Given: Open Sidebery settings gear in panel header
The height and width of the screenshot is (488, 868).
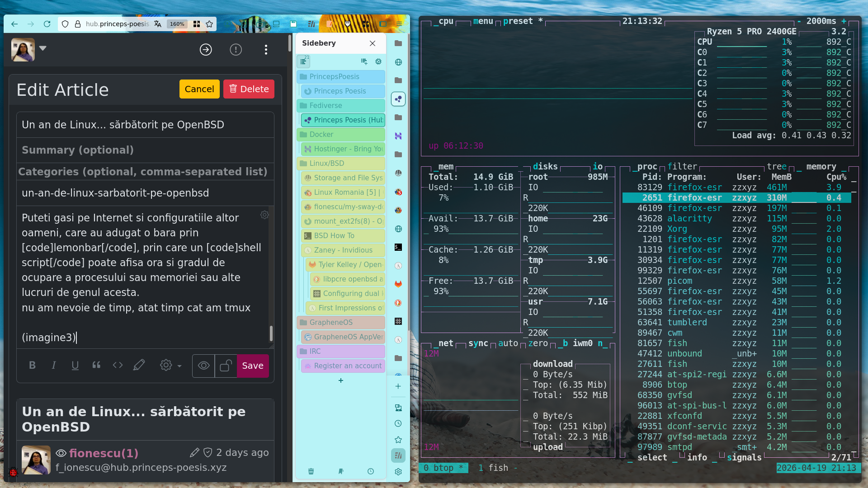Looking at the screenshot, I should tap(378, 61).
